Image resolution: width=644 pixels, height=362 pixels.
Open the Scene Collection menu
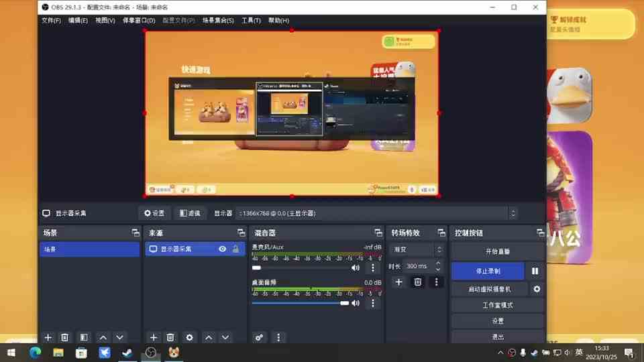(218, 21)
